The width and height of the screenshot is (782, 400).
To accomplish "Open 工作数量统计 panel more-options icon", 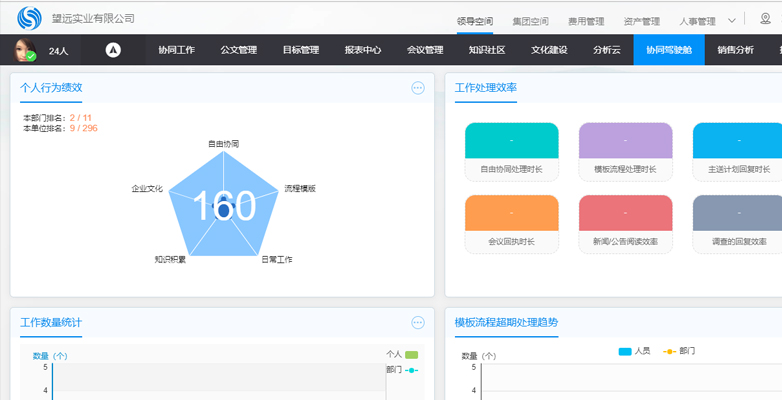I will (x=418, y=322).
